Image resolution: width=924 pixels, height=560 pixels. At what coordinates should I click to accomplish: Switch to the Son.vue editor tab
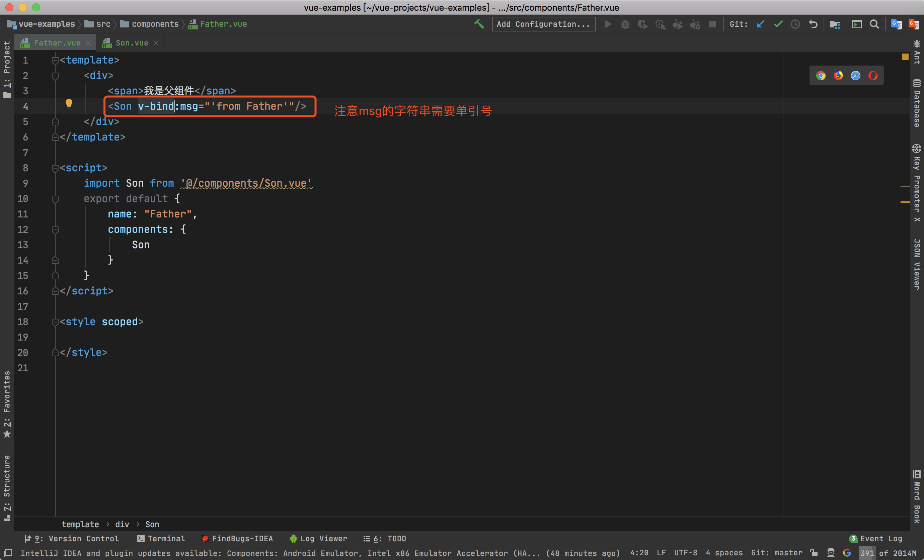131,43
